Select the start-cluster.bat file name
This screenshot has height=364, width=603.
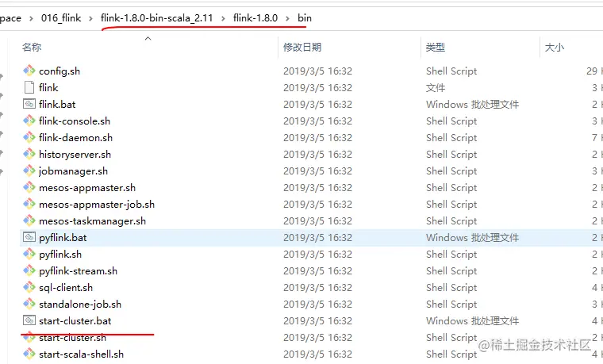coord(75,321)
